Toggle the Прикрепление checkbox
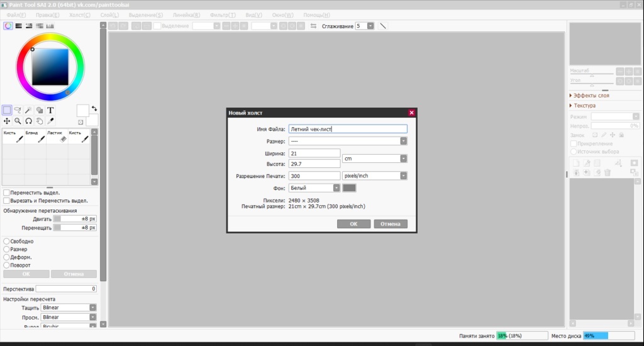This screenshot has height=346, width=644. tap(574, 143)
